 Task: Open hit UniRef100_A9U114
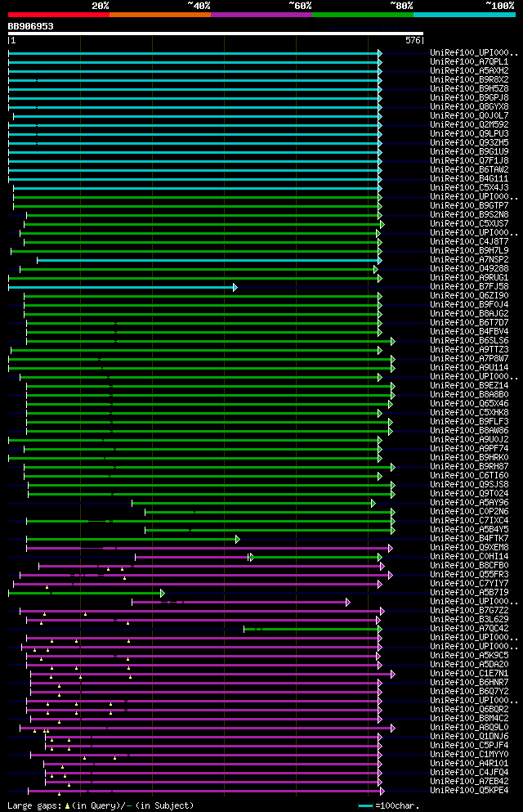(469, 367)
